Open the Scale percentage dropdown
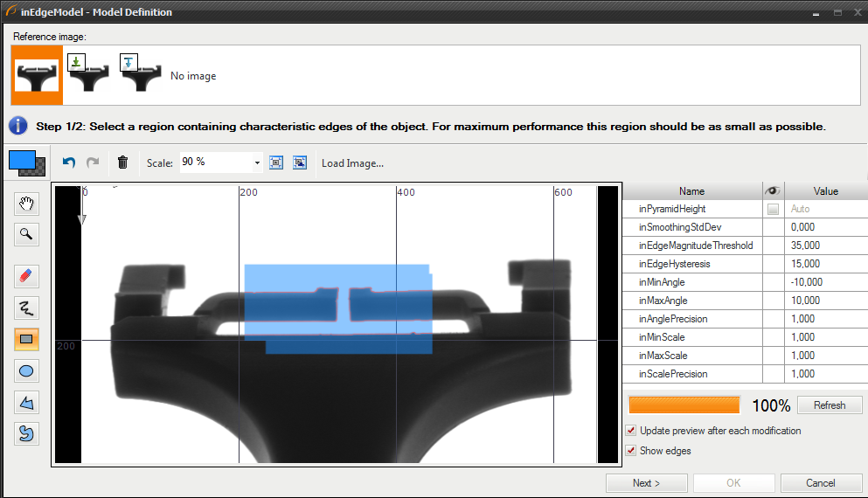This screenshot has width=868, height=498. (x=257, y=163)
